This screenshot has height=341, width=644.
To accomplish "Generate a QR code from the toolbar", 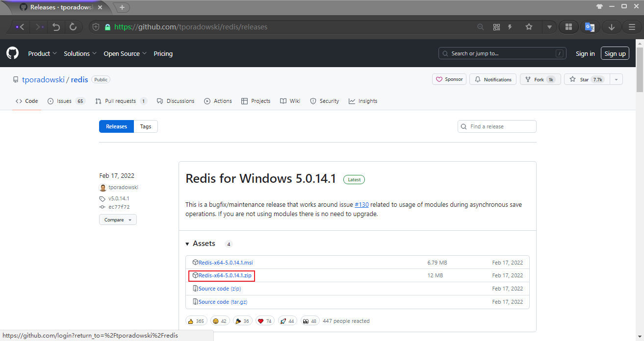I will point(496,26).
